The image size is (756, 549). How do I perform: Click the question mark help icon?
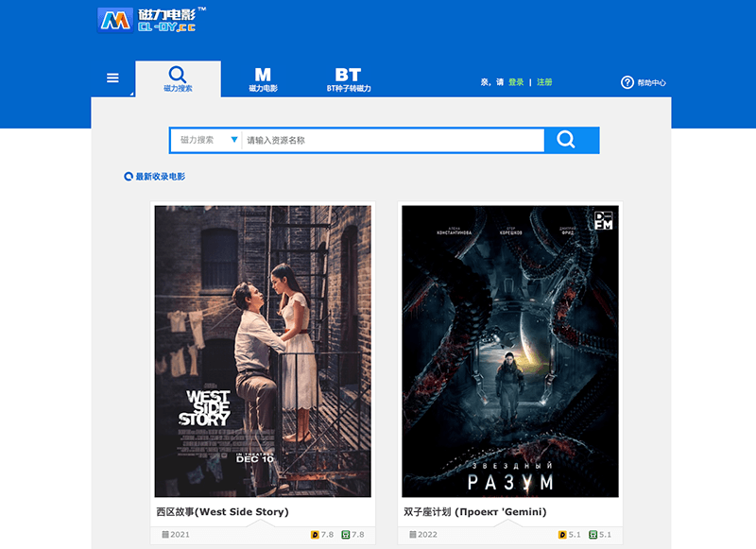click(627, 82)
